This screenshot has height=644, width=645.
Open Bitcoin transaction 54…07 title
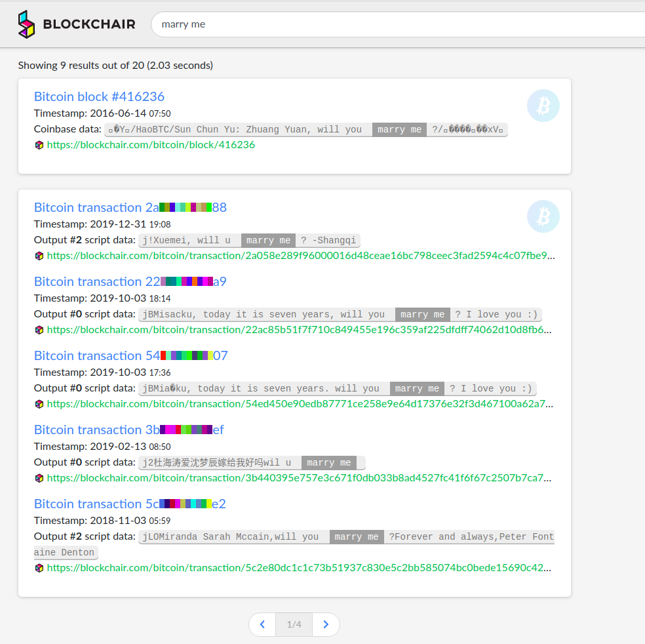(131, 355)
